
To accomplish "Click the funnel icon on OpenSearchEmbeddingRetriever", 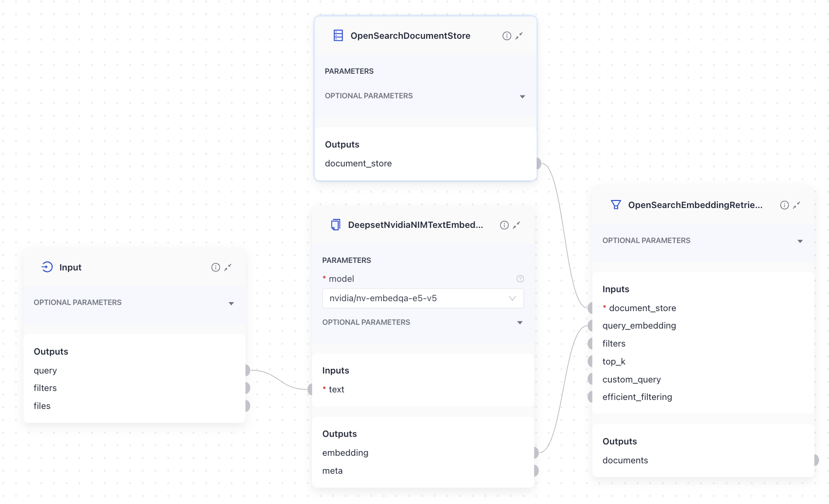I will pyautogui.click(x=616, y=205).
